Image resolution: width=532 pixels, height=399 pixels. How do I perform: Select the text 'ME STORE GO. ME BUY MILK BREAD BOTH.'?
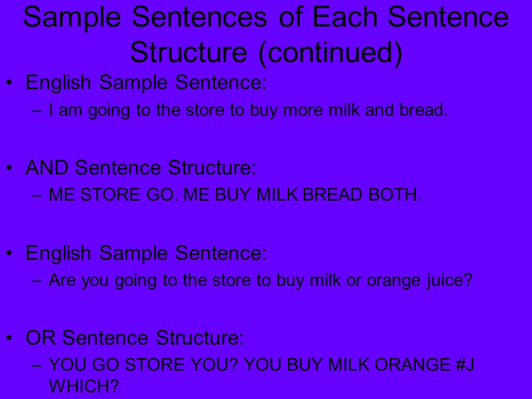pyautogui.click(x=235, y=195)
